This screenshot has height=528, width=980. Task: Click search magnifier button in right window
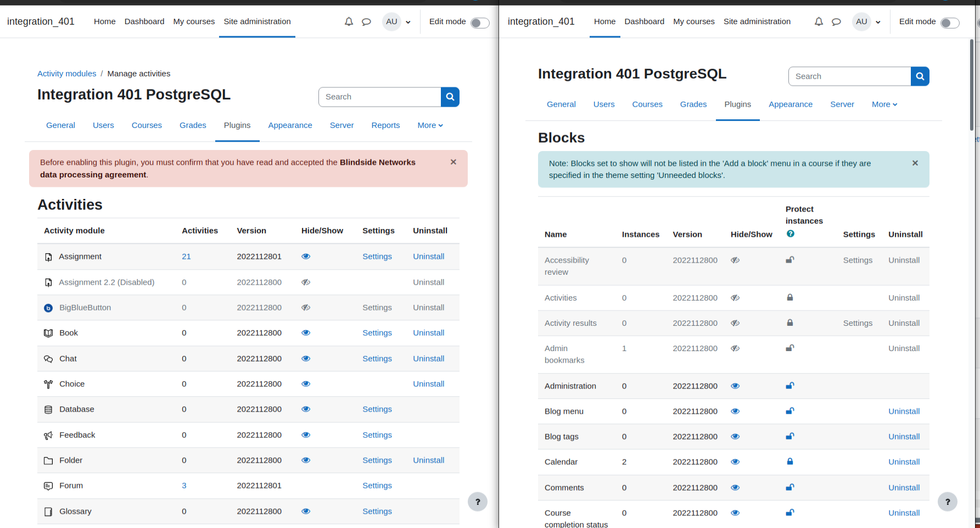pyautogui.click(x=920, y=76)
